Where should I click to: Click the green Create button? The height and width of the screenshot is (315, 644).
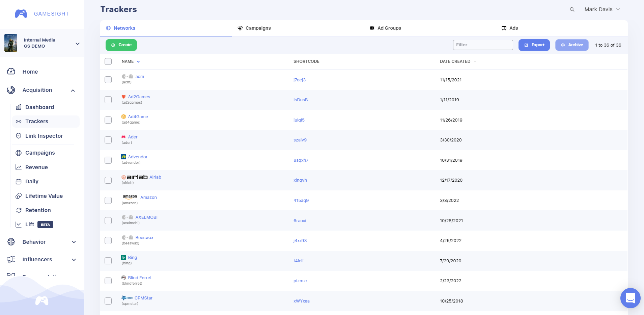(x=121, y=45)
